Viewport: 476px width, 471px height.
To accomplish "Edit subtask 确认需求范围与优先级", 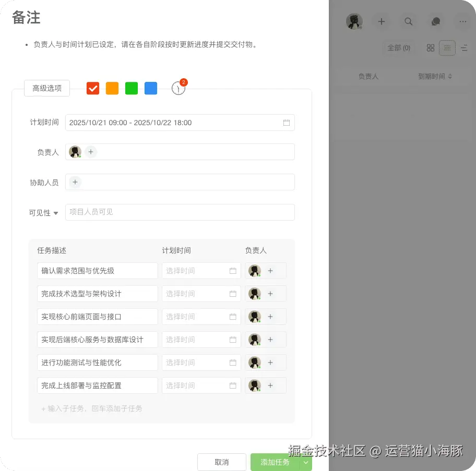I will [x=98, y=271].
